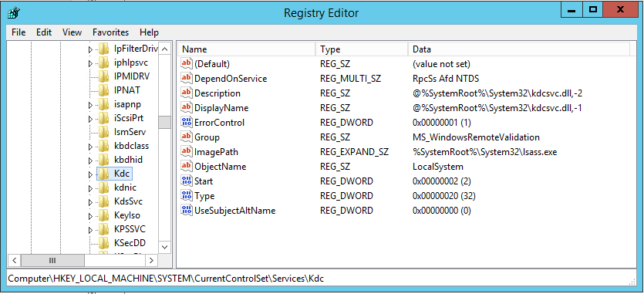Expand the Kdc tree node
644x294 pixels.
pos(91,174)
